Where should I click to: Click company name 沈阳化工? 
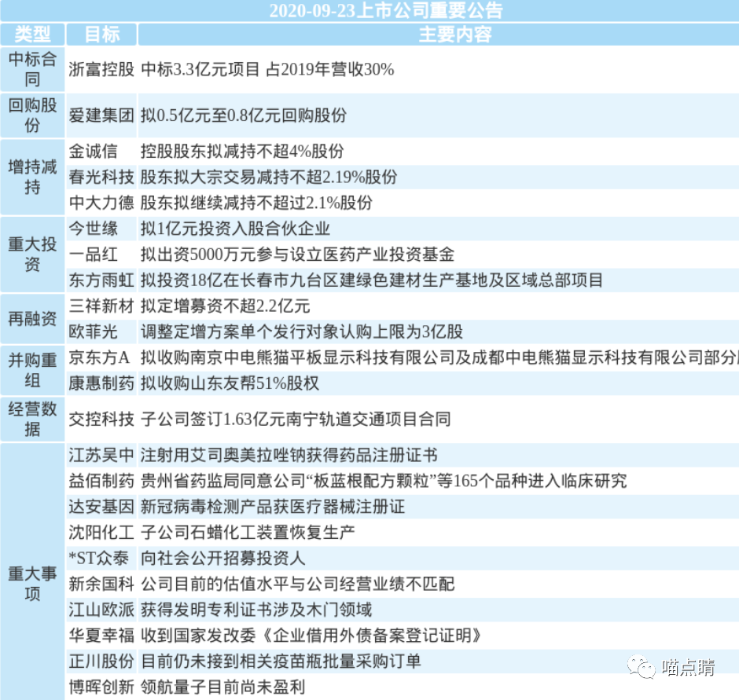coord(101,533)
